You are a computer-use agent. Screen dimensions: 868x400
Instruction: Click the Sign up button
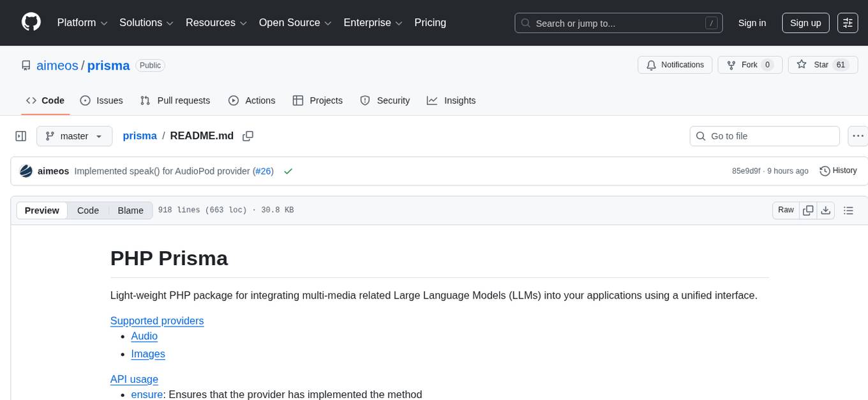click(x=805, y=23)
